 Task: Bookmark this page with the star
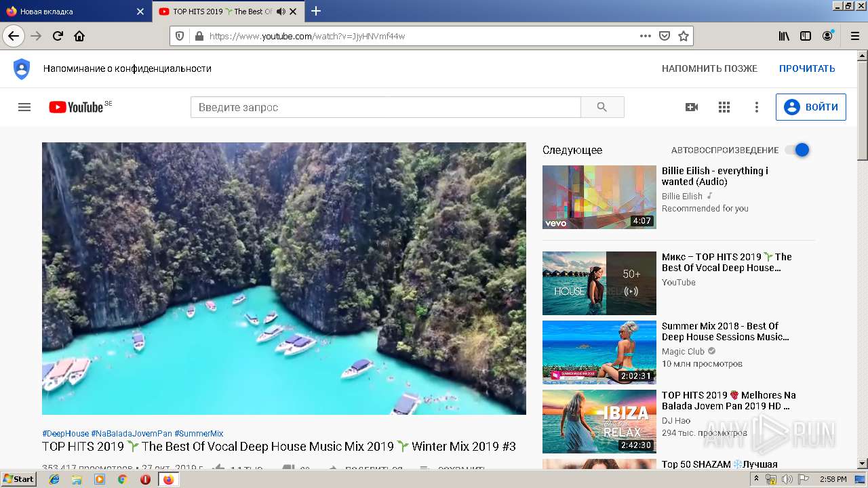(684, 36)
